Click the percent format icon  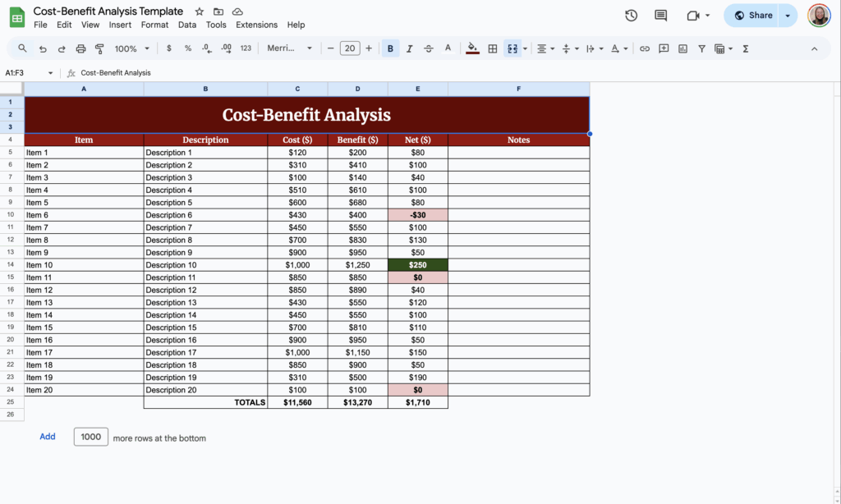pyautogui.click(x=189, y=48)
